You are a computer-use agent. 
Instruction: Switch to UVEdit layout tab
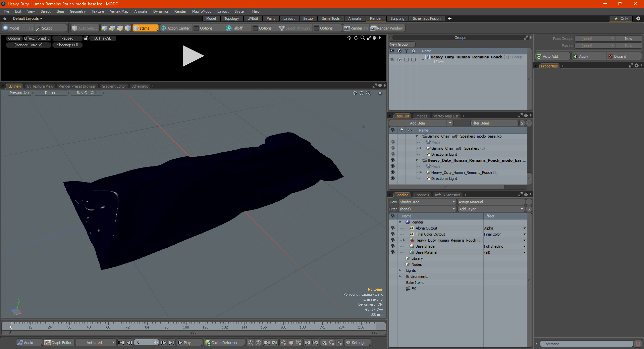coord(253,18)
